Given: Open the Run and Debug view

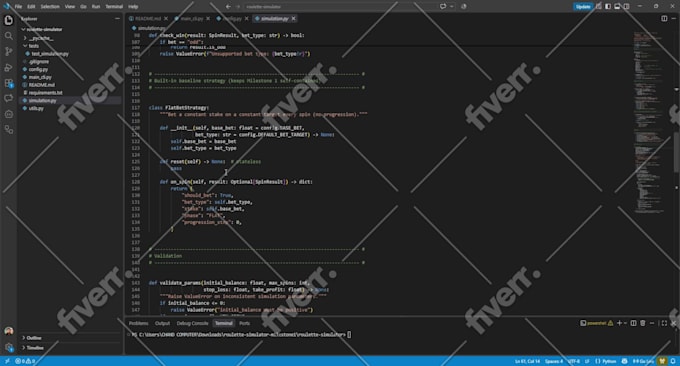Looking at the screenshot, I should 9,67.
